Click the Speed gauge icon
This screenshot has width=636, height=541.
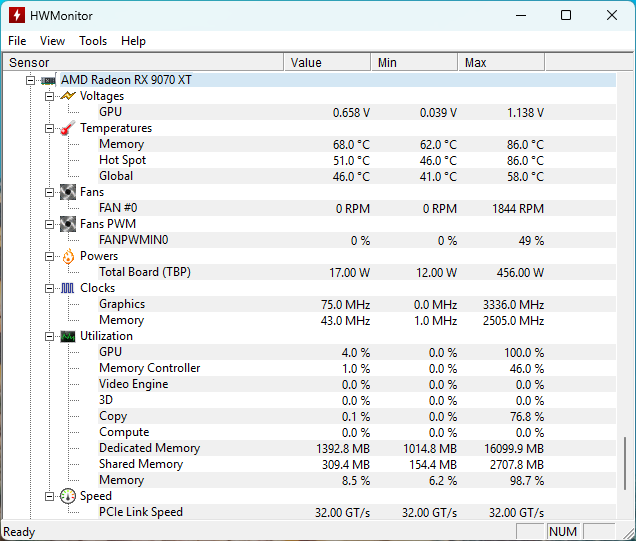[x=68, y=496]
